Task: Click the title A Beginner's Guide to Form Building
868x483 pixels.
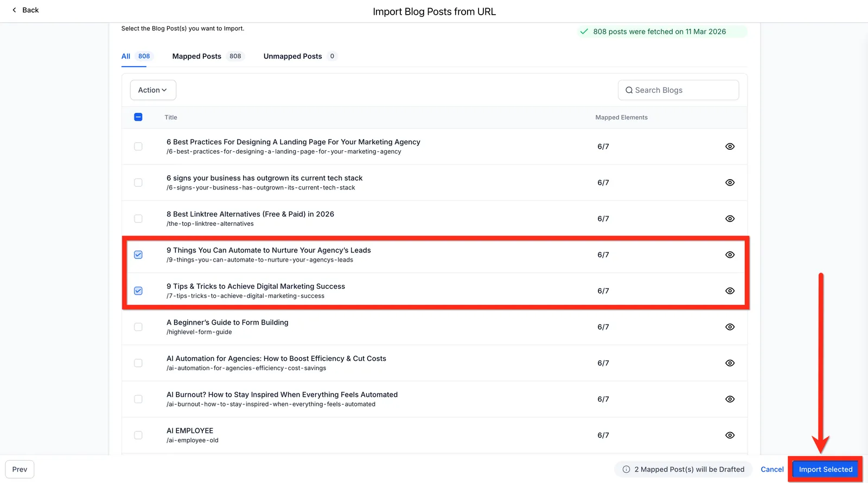Action: click(x=228, y=322)
